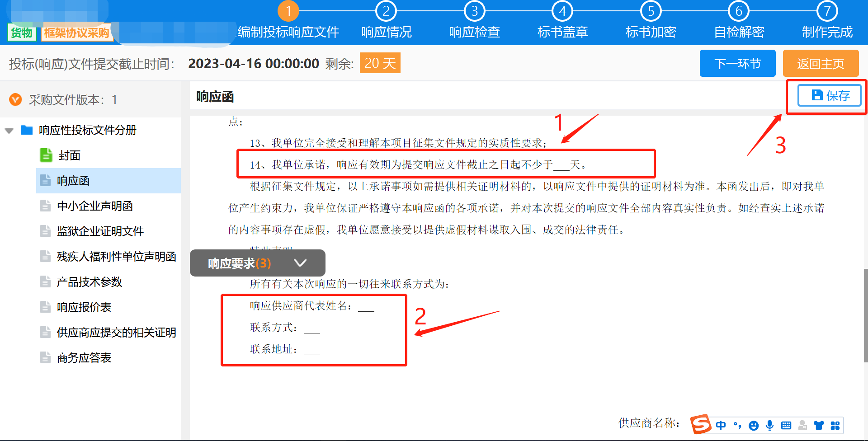Open 封面 in the file tree
The height and width of the screenshot is (441, 868).
pos(69,155)
